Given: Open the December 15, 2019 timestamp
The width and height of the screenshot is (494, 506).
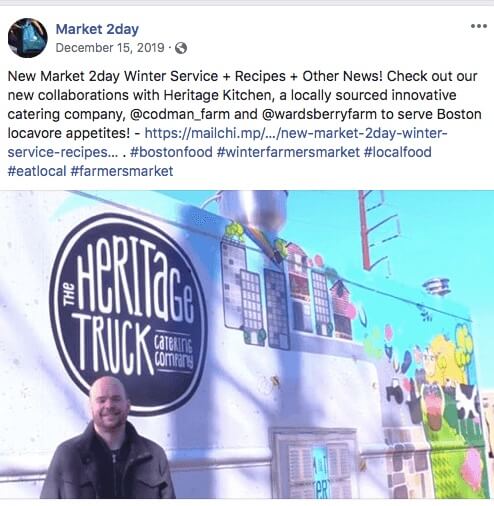Looking at the screenshot, I should click(x=110, y=48).
